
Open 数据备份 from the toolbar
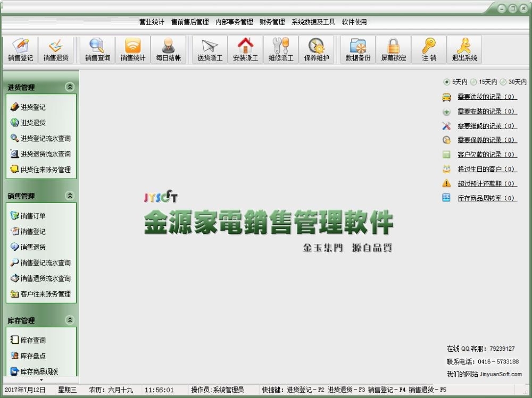[358, 50]
